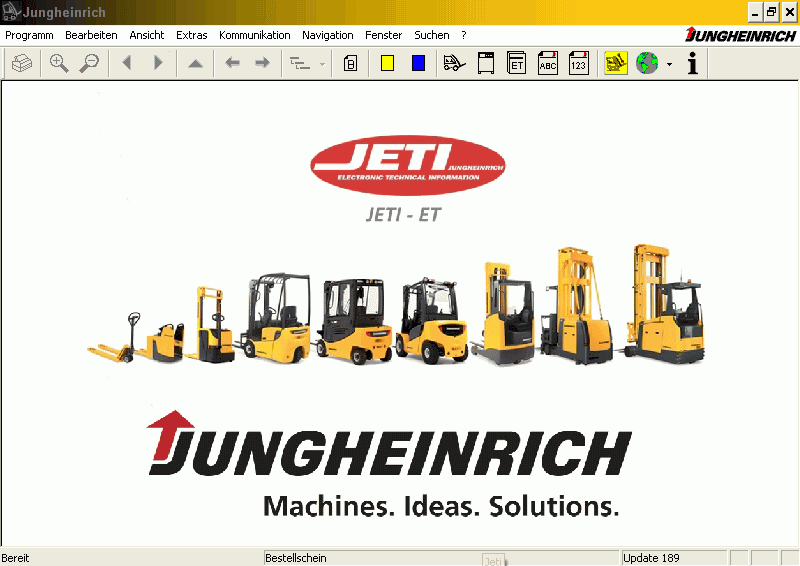
Task: Click the yellow forklift highlighted toolbar icon
Action: click(x=616, y=63)
